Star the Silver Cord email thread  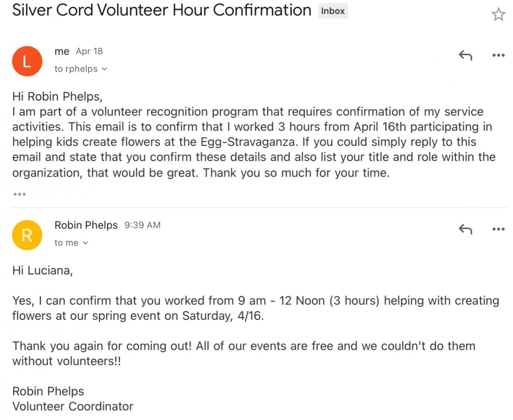[498, 14]
